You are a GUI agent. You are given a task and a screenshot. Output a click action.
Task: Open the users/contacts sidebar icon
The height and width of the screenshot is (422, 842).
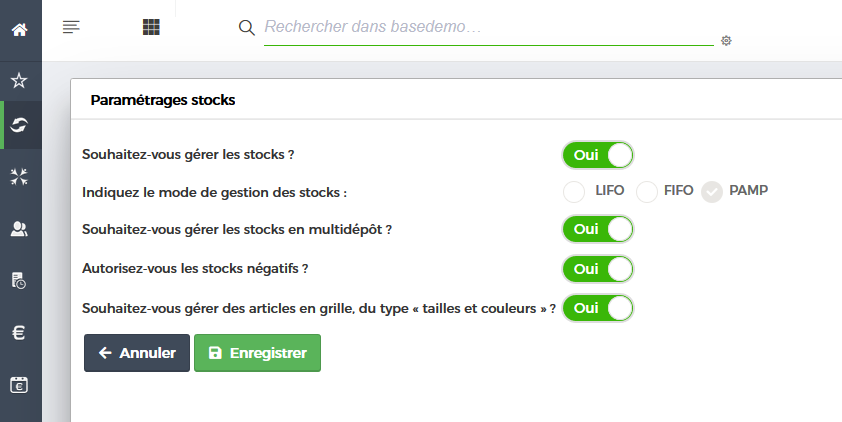[19, 229]
